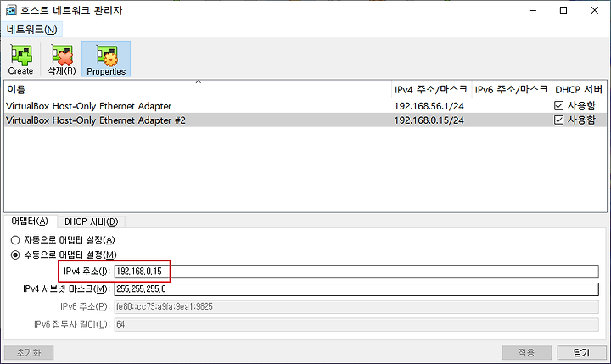Click the IPv4 주소/마스크 column header
The height and width of the screenshot is (364, 611).
431,90
